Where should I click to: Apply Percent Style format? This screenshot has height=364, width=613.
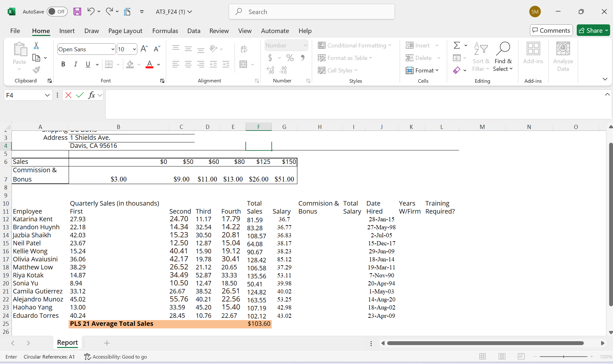[290, 58]
